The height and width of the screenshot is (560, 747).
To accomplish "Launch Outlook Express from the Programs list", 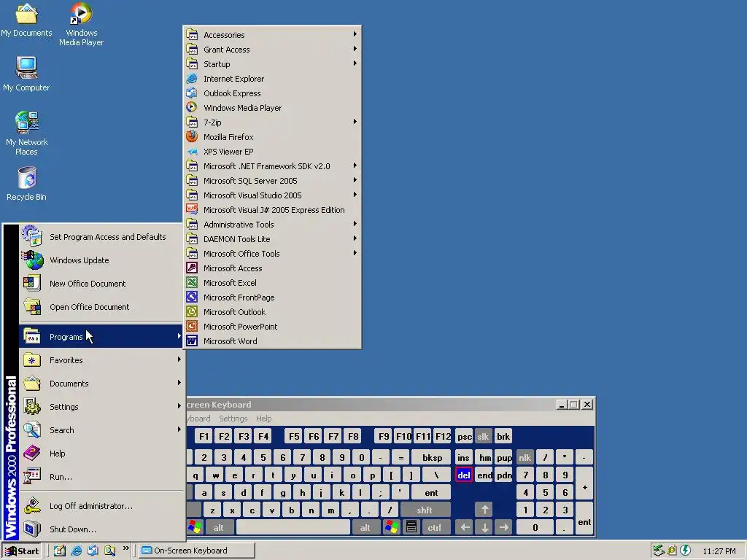I will click(x=272, y=93).
